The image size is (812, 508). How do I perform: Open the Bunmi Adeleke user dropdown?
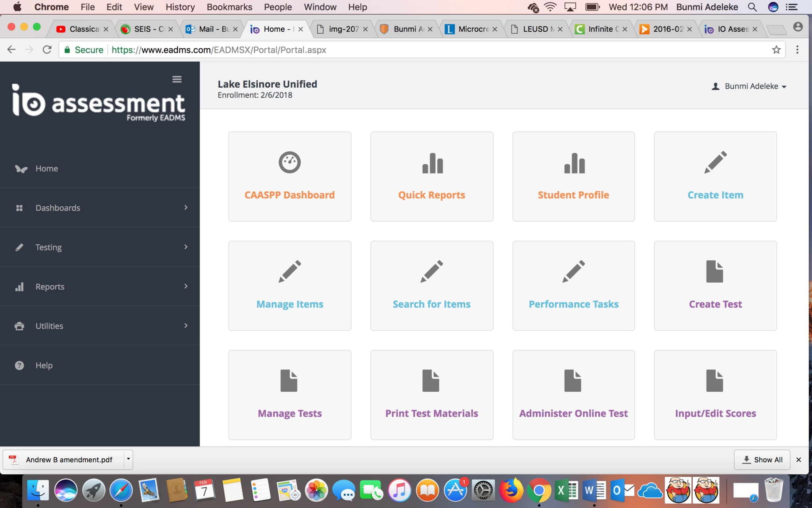pos(749,86)
